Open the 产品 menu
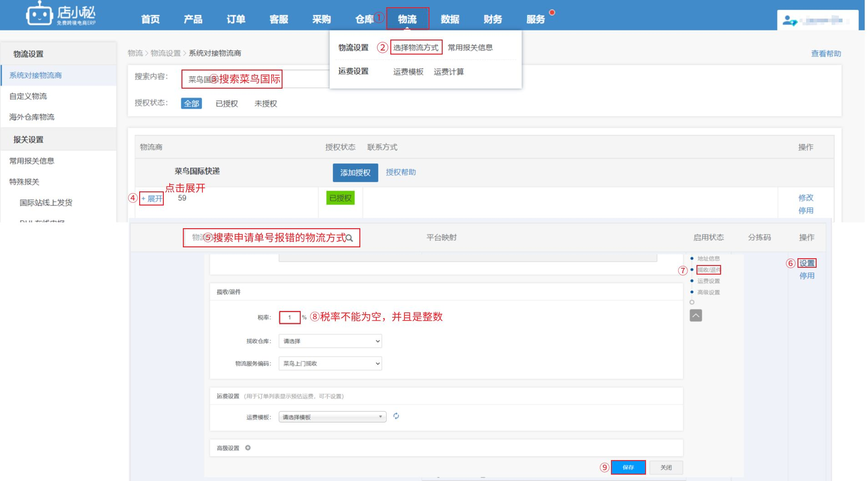Image resolution: width=868 pixels, height=481 pixels. pos(193,19)
